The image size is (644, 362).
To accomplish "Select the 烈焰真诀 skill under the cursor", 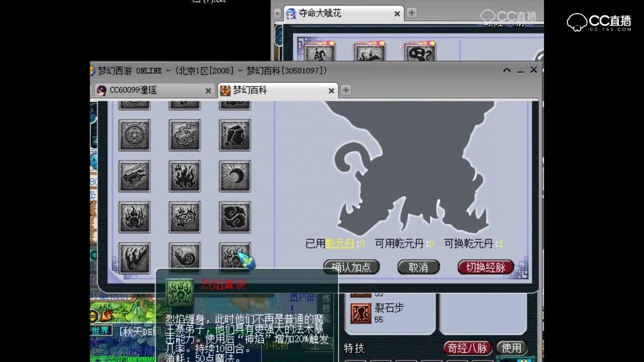I will pyautogui.click(x=235, y=258).
